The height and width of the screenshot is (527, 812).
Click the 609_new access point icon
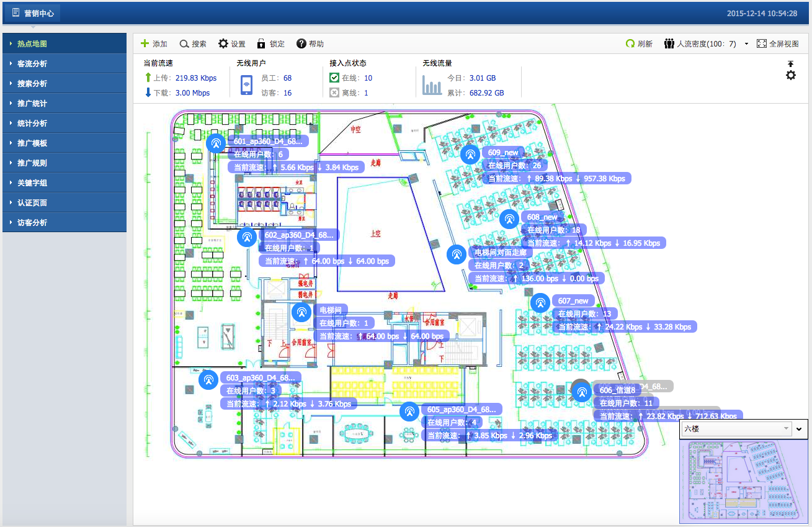(470, 155)
